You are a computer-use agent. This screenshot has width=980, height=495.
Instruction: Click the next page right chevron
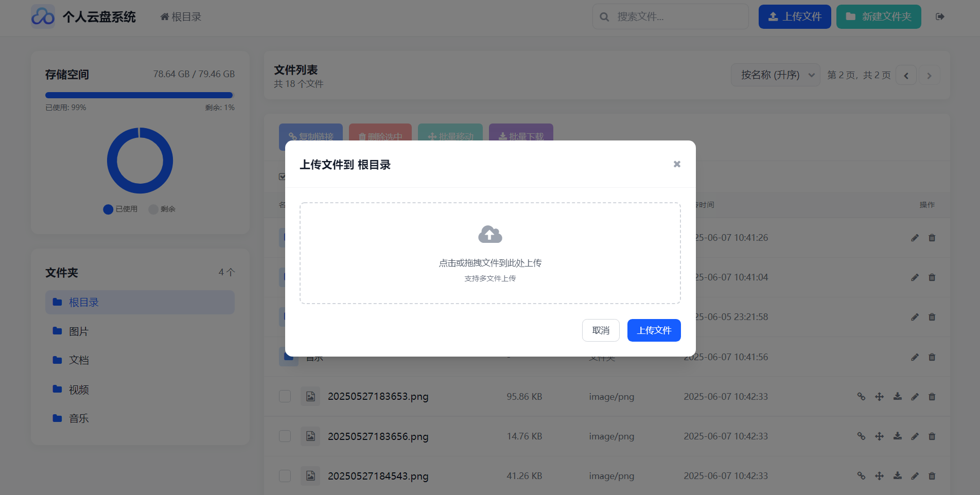[x=930, y=76]
